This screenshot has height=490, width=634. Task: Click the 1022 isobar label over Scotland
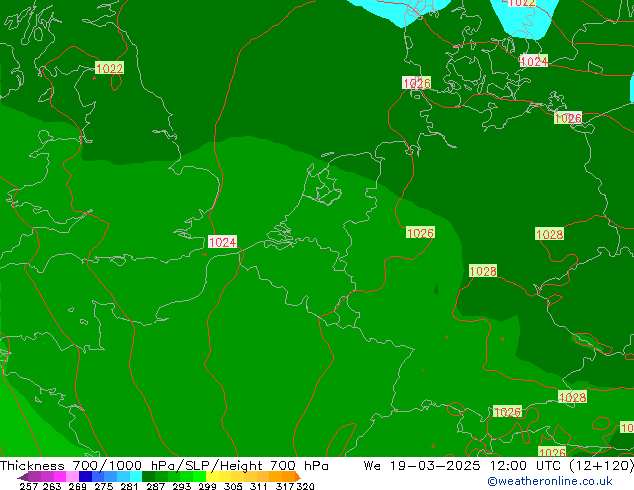[x=109, y=68]
